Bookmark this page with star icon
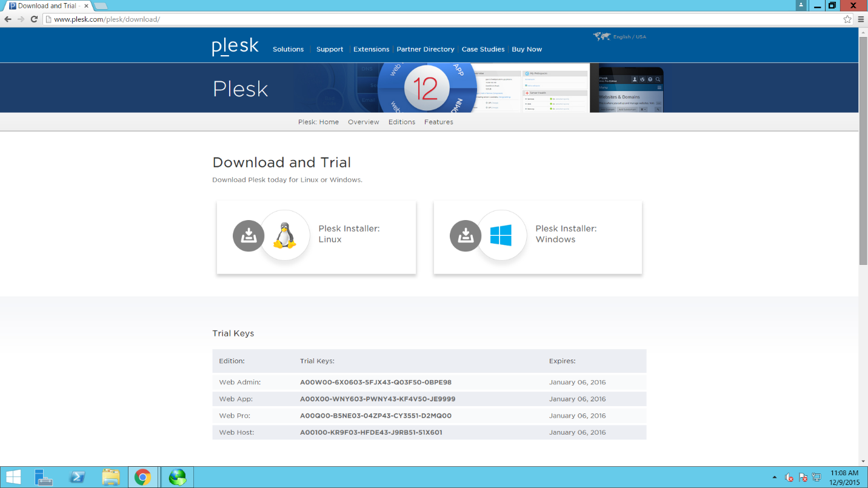The height and width of the screenshot is (488, 868). (847, 19)
